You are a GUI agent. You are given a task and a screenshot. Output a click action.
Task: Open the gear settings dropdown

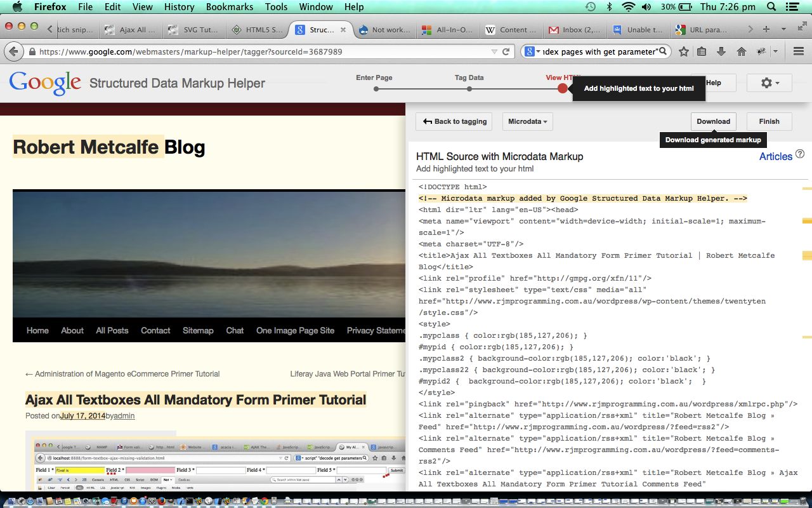pyautogui.click(x=769, y=83)
